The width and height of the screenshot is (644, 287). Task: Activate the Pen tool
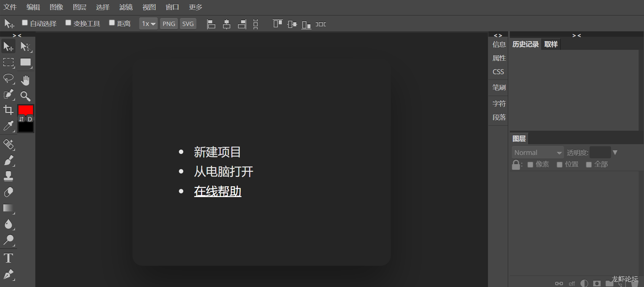pyautogui.click(x=8, y=274)
